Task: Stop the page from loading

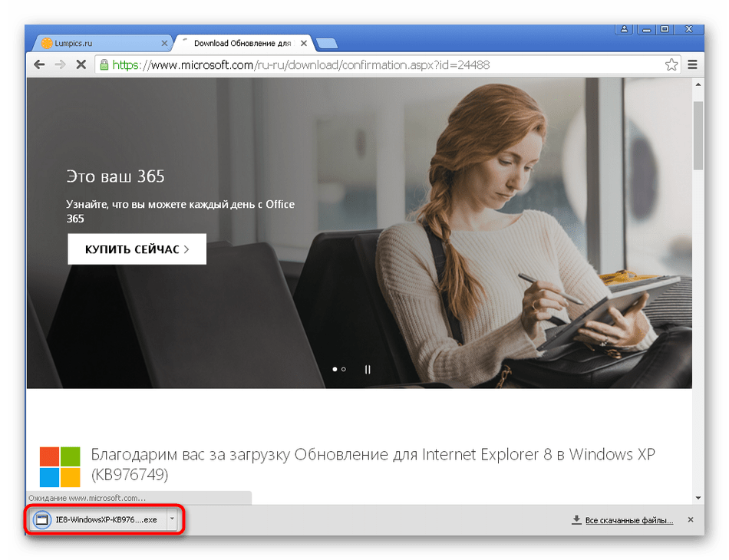Action: point(81,65)
